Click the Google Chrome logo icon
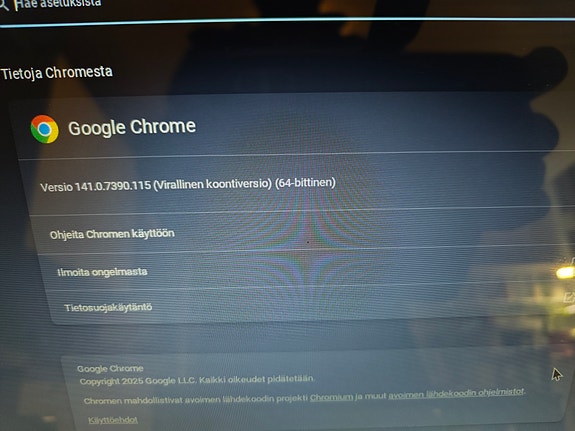This screenshot has height=431, width=575. (44, 129)
